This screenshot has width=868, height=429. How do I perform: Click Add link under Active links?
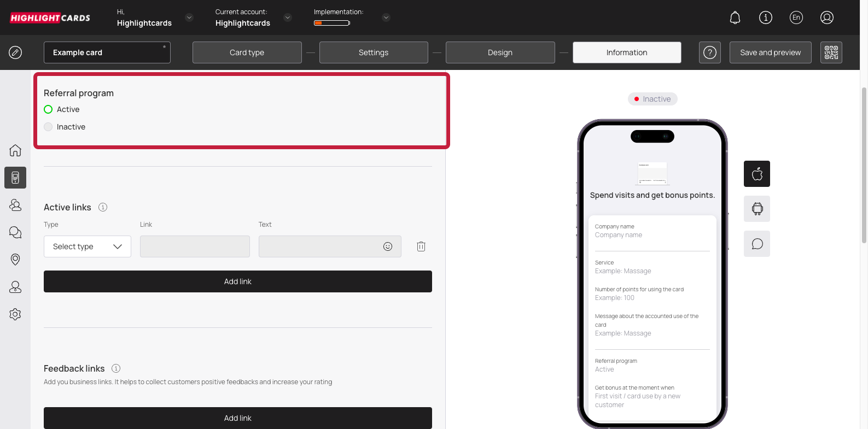coord(238,281)
